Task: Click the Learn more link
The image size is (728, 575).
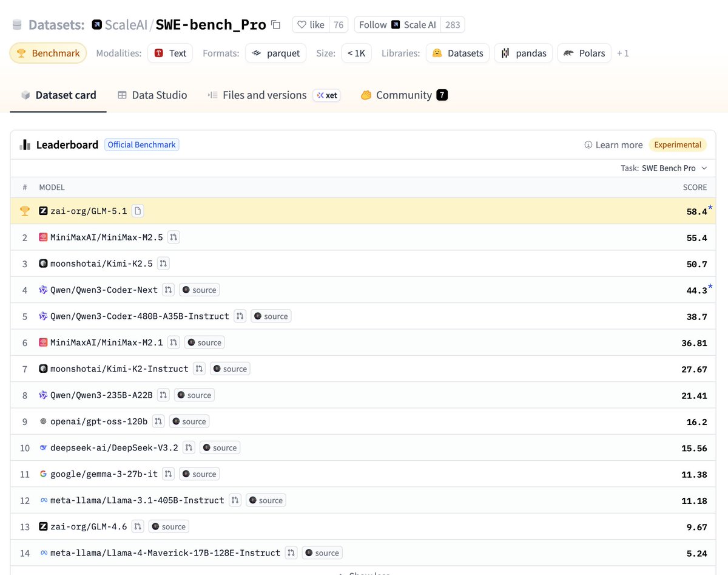Action: [613, 145]
